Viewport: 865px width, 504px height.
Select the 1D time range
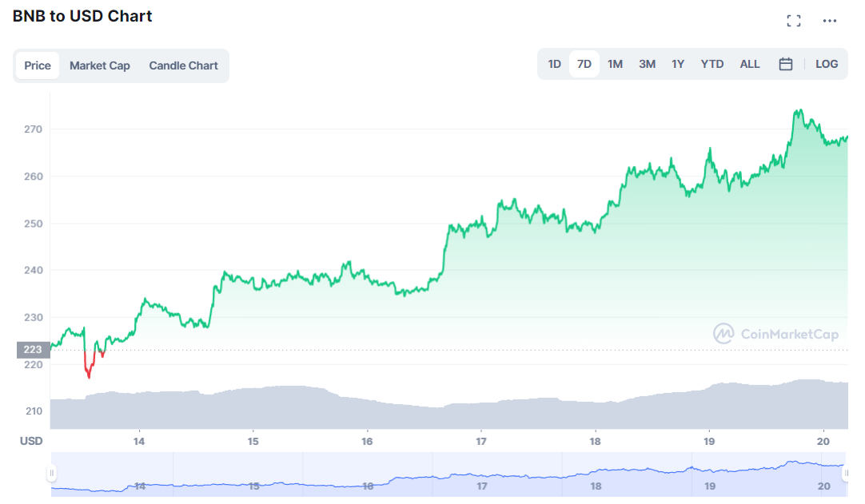click(x=555, y=64)
